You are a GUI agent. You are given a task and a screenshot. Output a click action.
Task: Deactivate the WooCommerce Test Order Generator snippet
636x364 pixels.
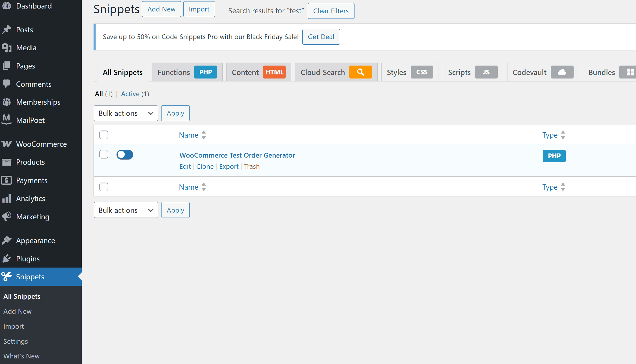coord(125,154)
